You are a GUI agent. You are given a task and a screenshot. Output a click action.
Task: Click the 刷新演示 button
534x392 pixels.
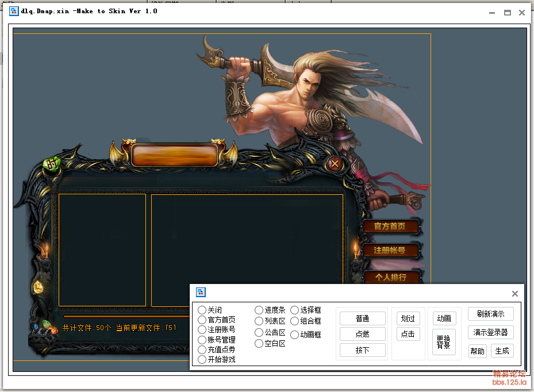490,314
